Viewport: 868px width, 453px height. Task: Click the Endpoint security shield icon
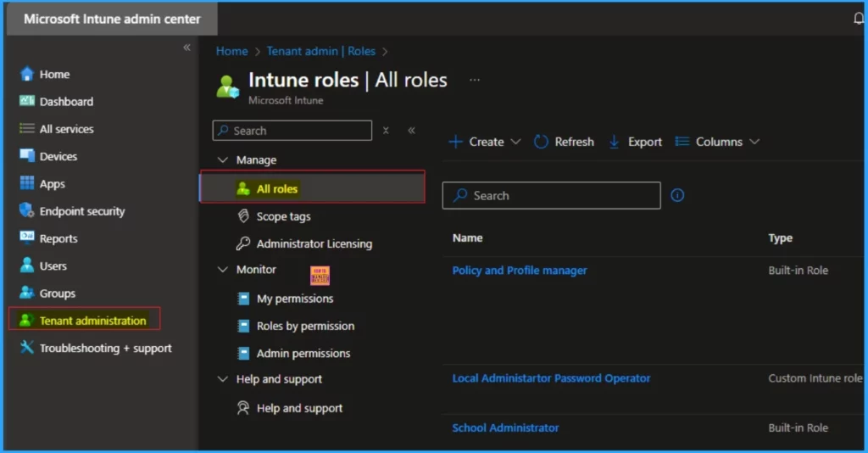tap(26, 210)
